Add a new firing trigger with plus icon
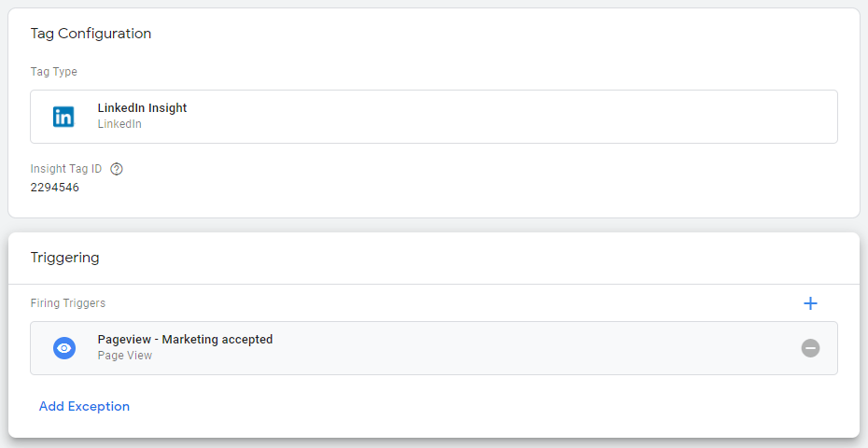868x448 pixels. click(810, 303)
